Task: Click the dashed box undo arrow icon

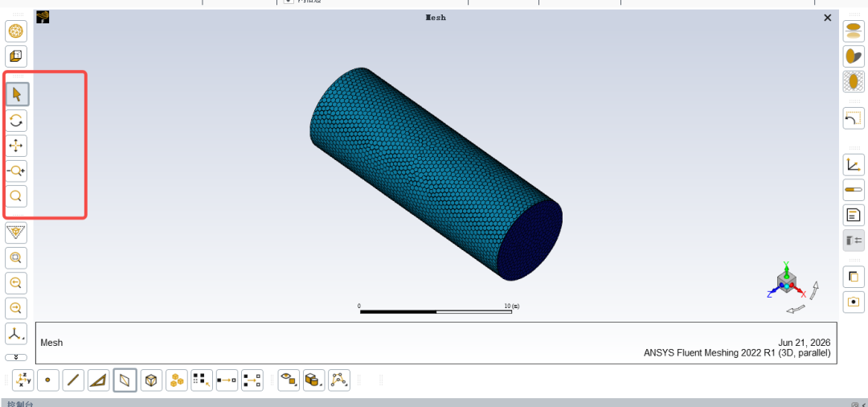Action: [x=854, y=118]
